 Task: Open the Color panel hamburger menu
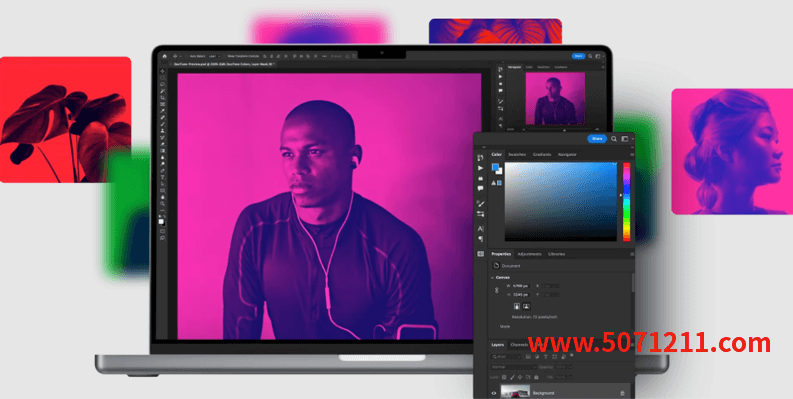click(x=632, y=154)
